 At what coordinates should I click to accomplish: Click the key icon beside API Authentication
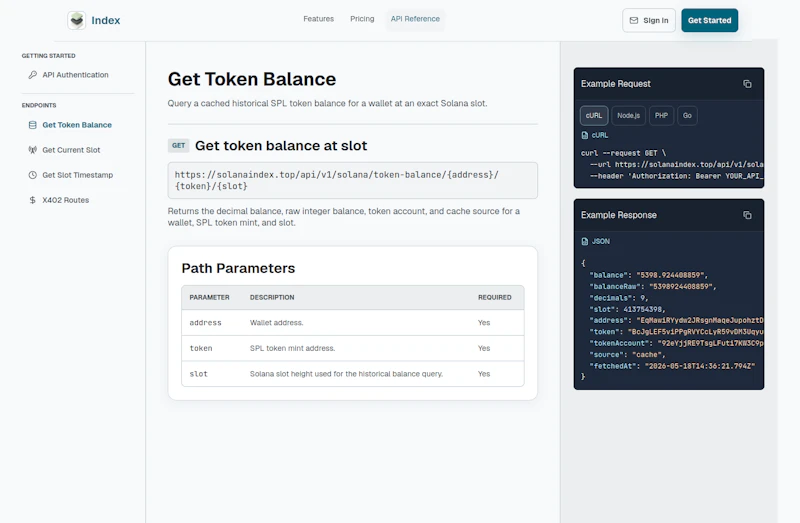tap(33, 75)
